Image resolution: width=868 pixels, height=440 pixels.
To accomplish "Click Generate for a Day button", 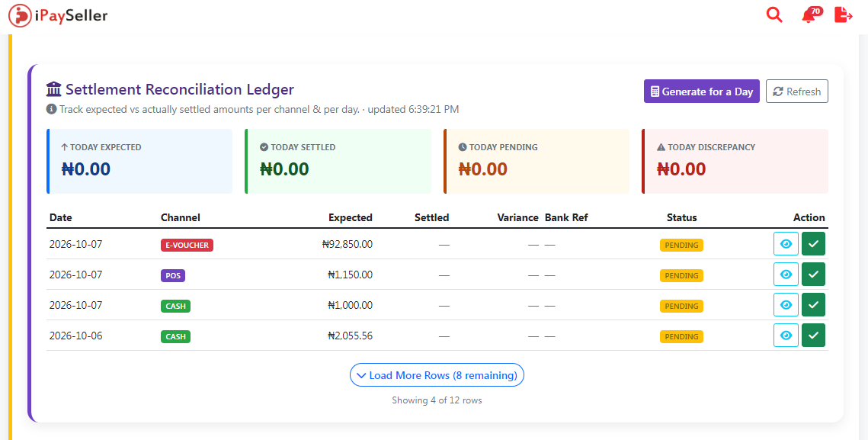I will pos(701,92).
